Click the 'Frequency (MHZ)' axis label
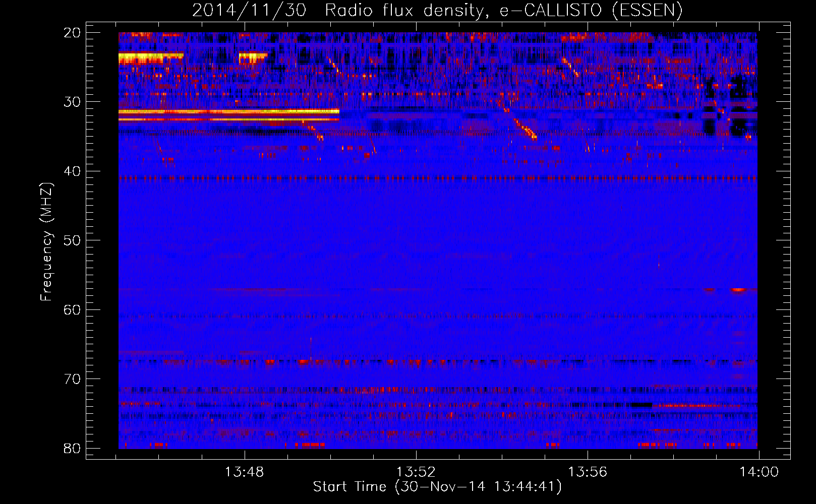816x504 pixels. [x=46, y=242]
